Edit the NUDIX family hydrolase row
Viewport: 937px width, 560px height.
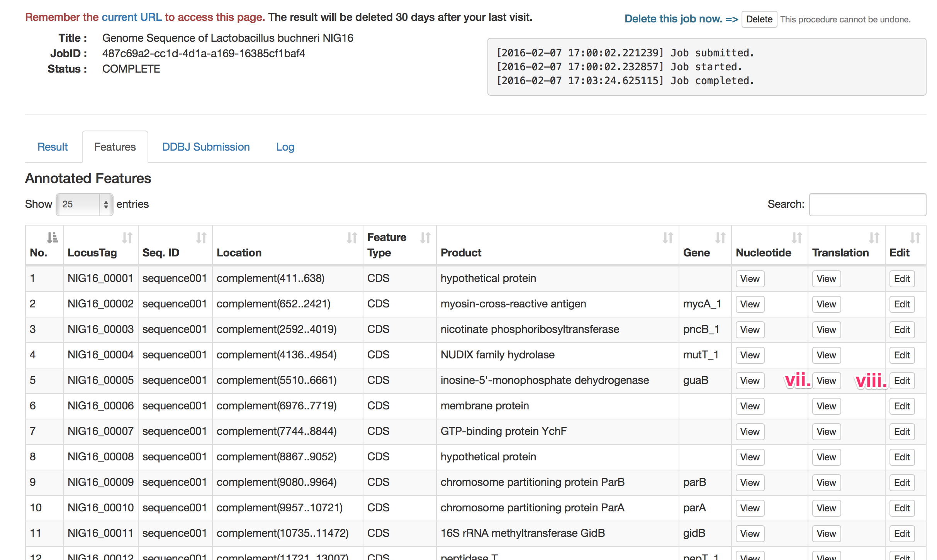tap(902, 355)
